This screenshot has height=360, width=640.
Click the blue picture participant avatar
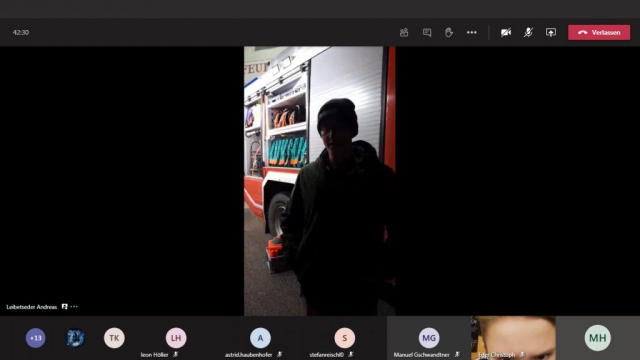pyautogui.click(x=75, y=338)
